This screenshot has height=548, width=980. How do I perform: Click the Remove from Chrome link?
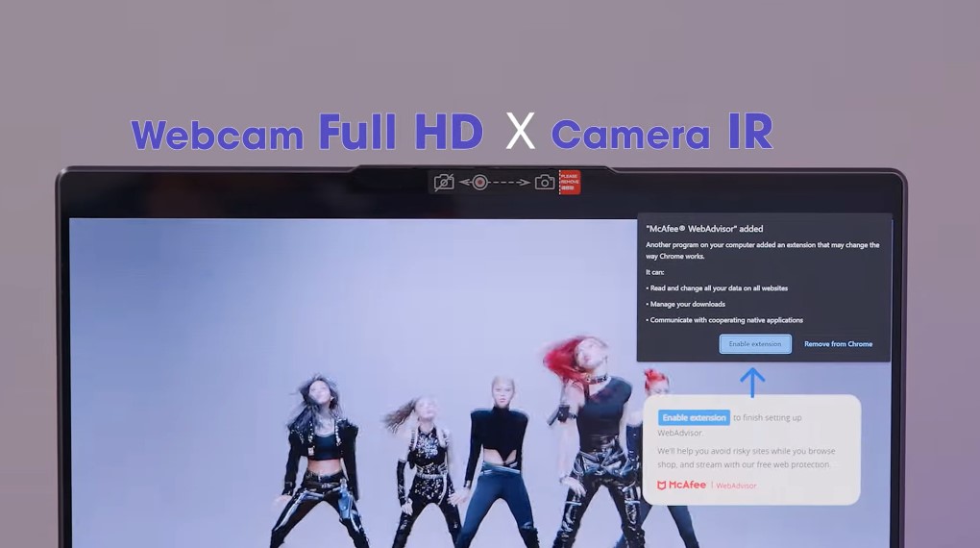[x=838, y=344]
